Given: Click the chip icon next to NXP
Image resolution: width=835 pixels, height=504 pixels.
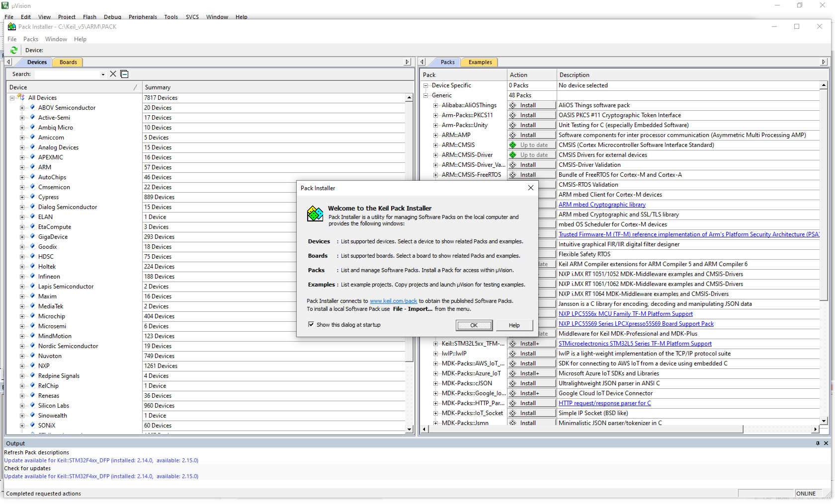Looking at the screenshot, I should click(32, 365).
